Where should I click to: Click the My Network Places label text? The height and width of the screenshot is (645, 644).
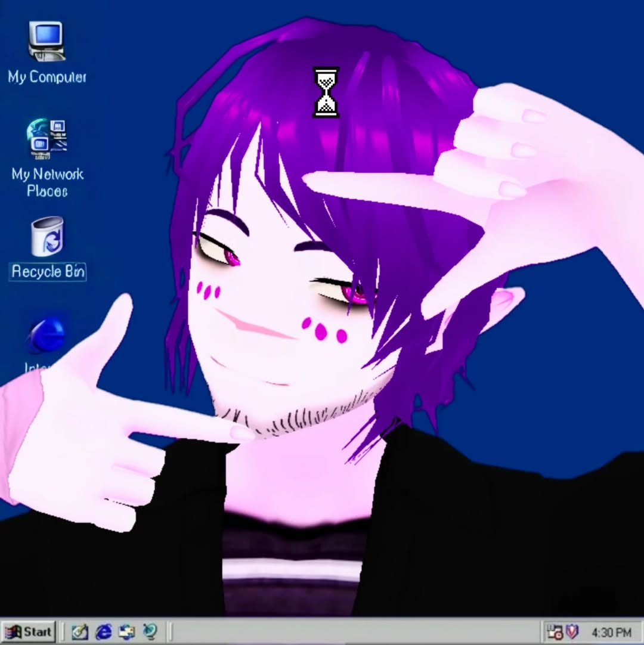(47, 182)
